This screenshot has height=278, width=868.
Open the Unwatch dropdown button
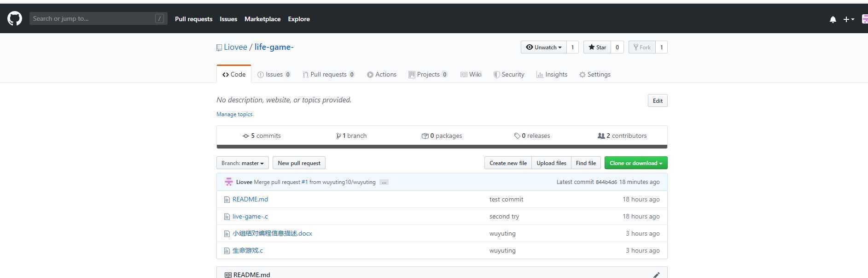pyautogui.click(x=544, y=47)
